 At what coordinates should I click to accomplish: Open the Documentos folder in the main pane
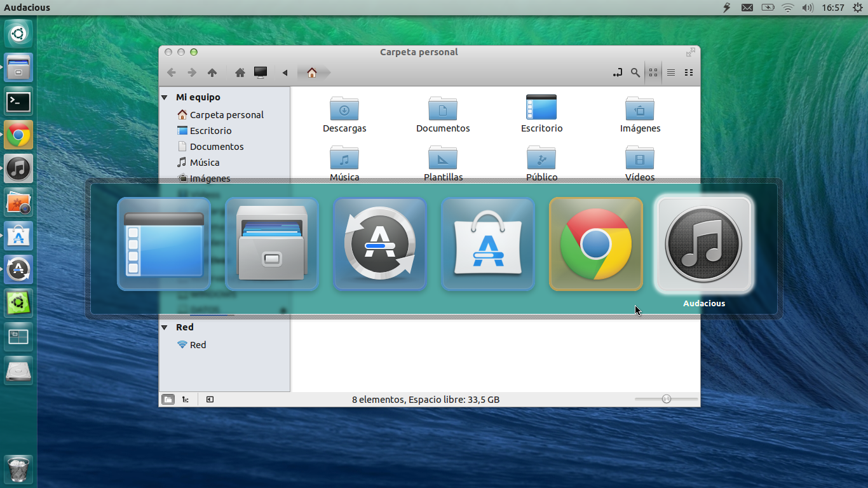(x=443, y=114)
